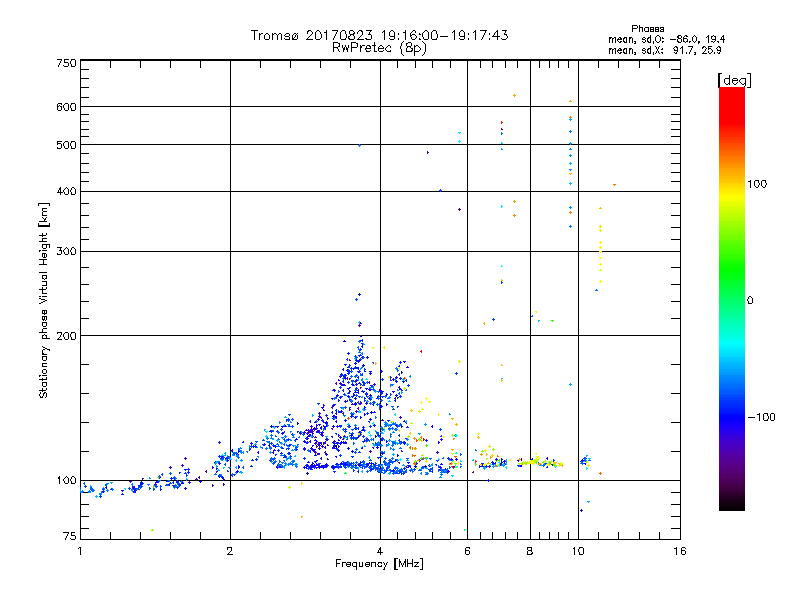Click the y-axis tick label '75'
This screenshot has height=600, width=800.
click(70, 536)
